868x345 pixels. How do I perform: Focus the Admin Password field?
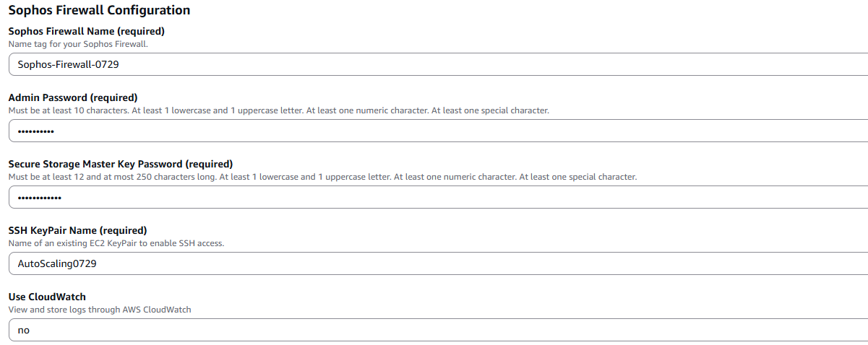434,131
